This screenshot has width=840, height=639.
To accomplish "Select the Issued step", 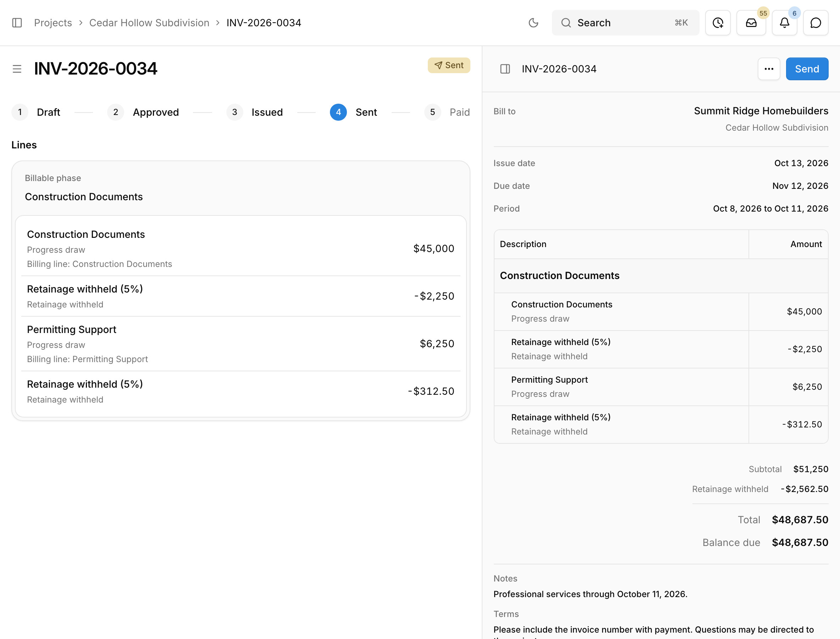I will tap(255, 112).
